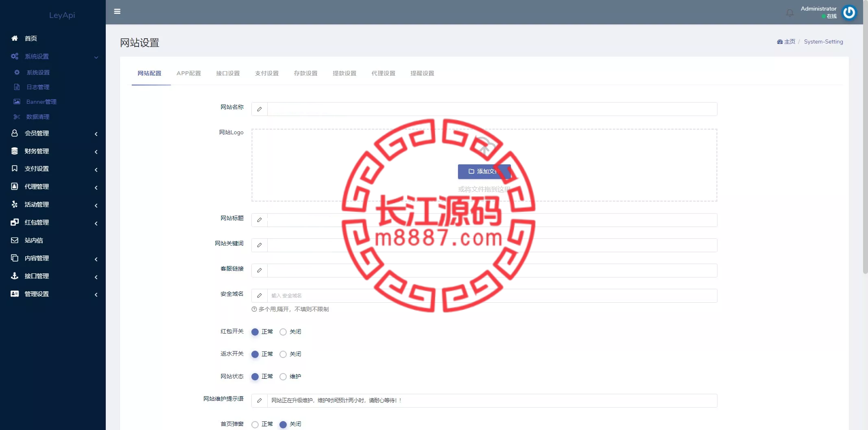Screen dimensions: 868x430
Task: Click the 添加文件 upload button
Action: [484, 172]
